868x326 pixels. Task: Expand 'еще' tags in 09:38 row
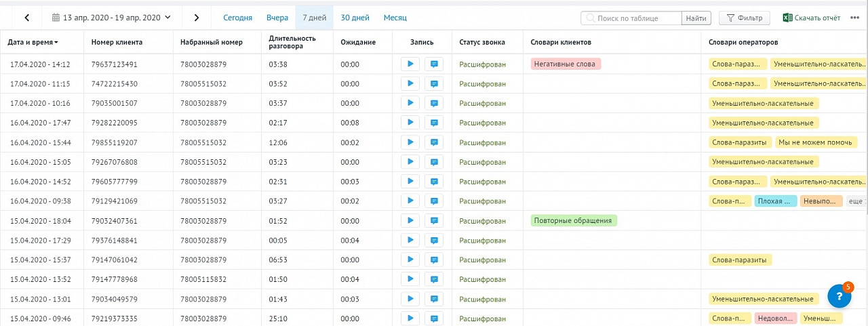[x=857, y=201]
